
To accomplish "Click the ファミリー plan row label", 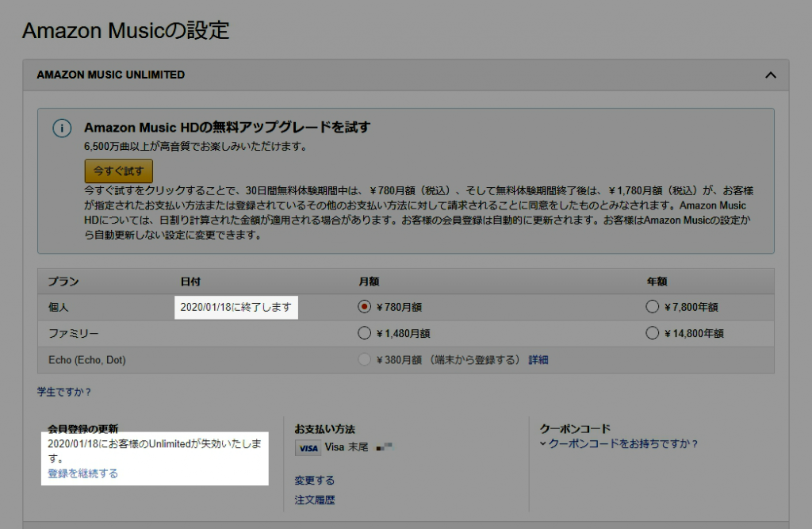I will coord(73,334).
